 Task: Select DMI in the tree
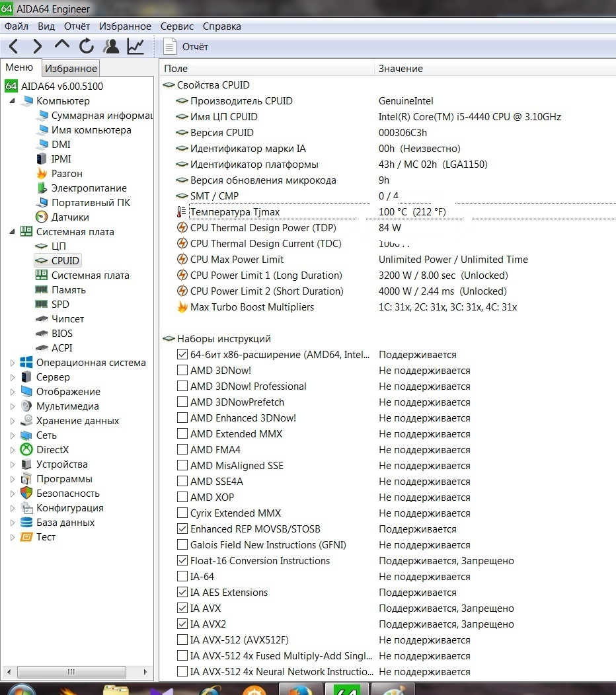pyautogui.click(x=54, y=145)
